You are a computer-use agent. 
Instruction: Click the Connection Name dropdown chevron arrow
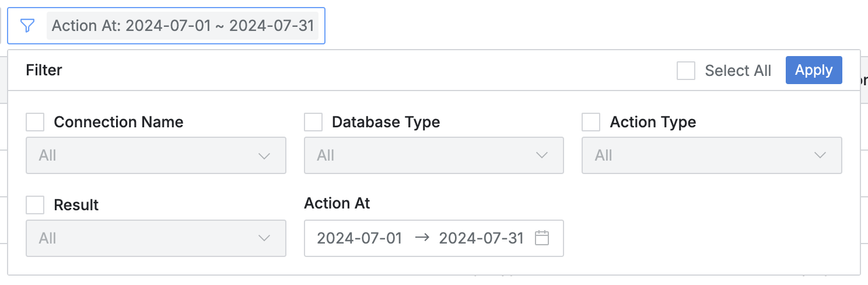[264, 155]
